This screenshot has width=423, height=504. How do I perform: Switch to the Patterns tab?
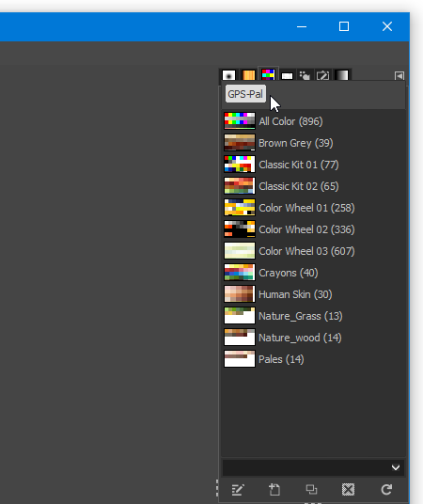point(248,75)
